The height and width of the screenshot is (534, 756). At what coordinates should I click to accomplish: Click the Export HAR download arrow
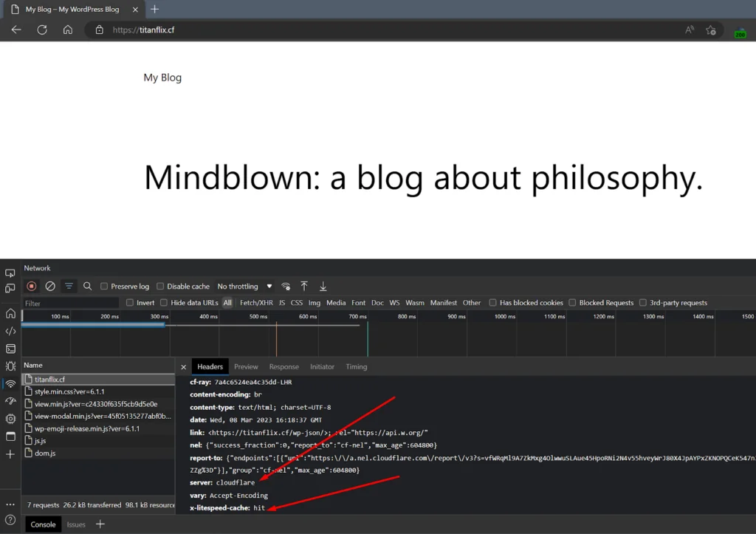point(323,286)
